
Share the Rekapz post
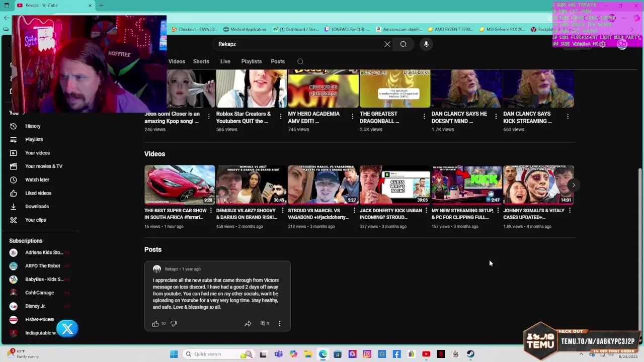click(248, 323)
